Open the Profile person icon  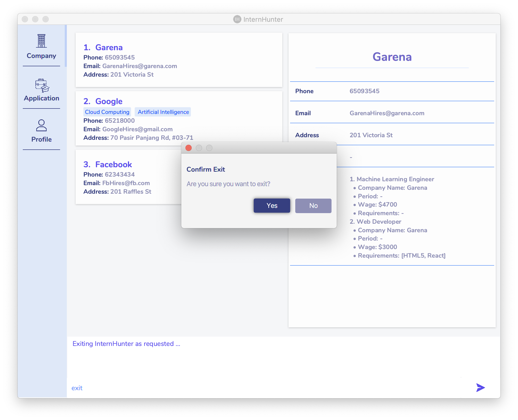[41, 125]
